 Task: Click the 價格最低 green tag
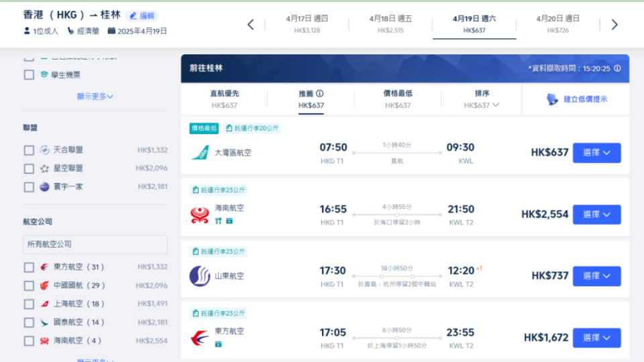[x=204, y=129]
